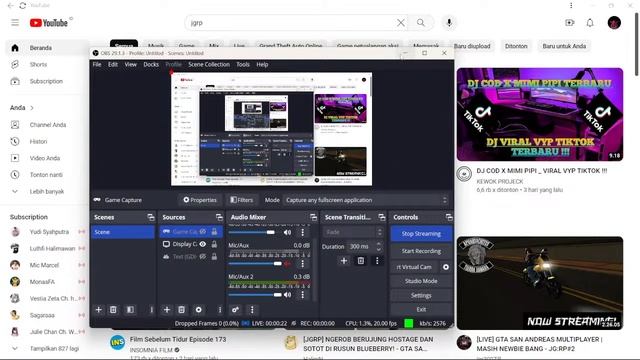The width and height of the screenshot is (640, 360).
Task: Click Mic/Aux 2 volume slider
Action: coord(255,295)
